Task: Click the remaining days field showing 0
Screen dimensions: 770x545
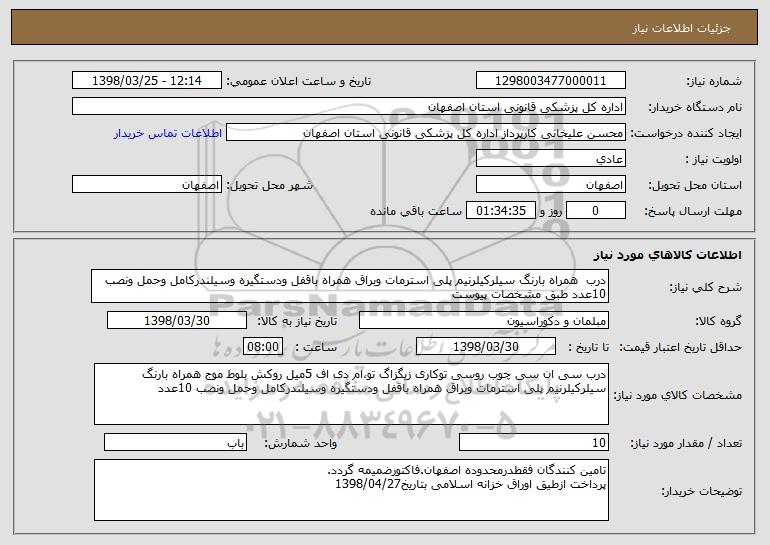Action: tap(596, 211)
